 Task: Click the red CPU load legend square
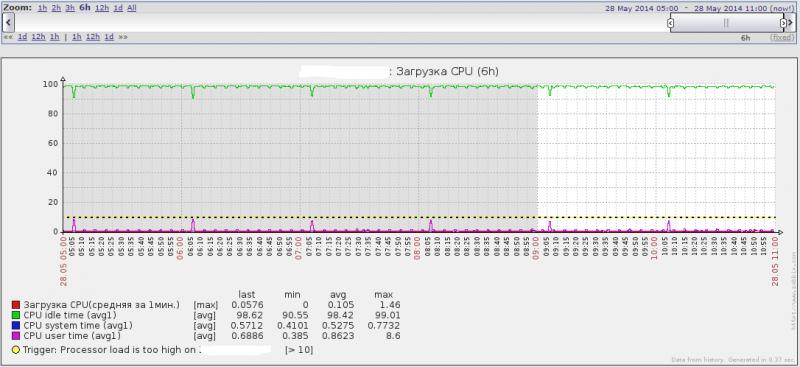(16, 305)
